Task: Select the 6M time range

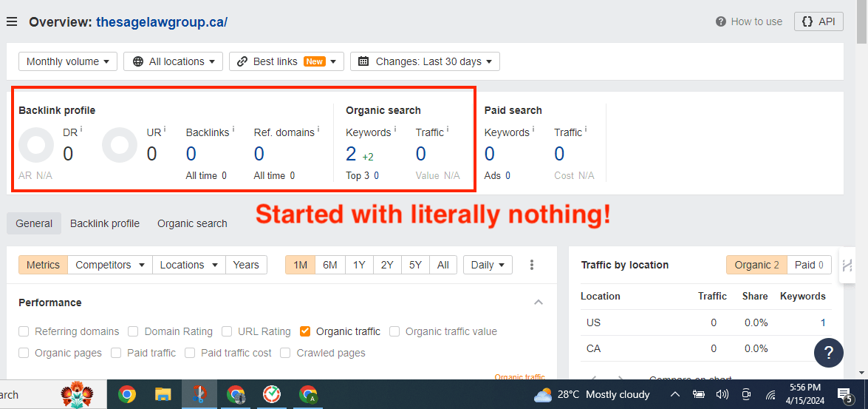Action: coord(330,265)
